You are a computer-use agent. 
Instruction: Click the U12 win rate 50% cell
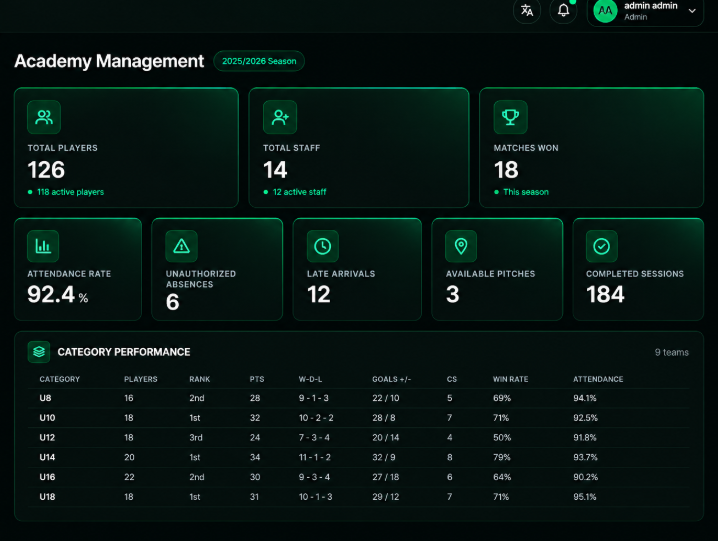point(502,437)
